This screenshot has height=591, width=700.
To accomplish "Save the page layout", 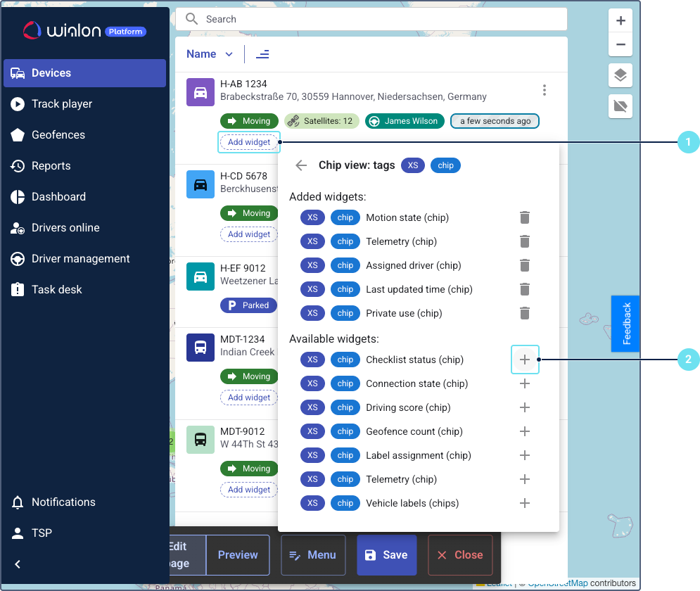I will coord(386,555).
